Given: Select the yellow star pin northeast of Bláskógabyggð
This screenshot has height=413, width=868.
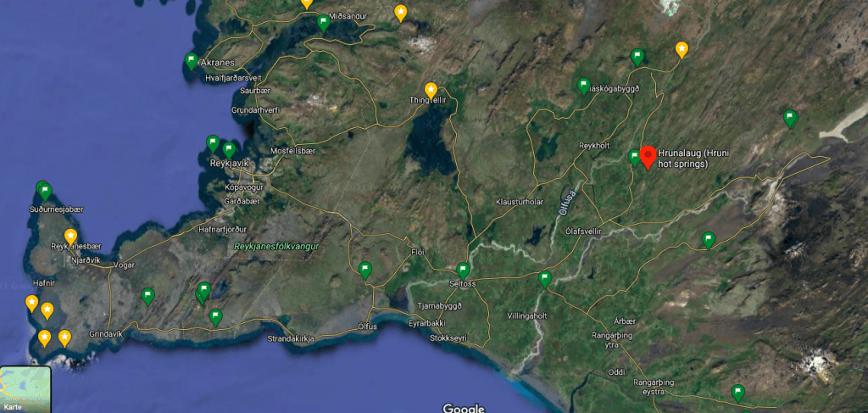Looking at the screenshot, I should [682, 50].
